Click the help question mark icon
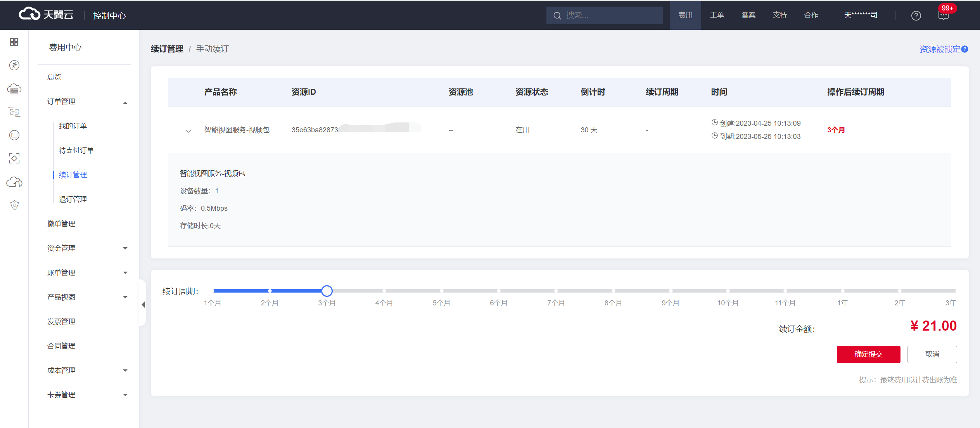Screen dimensions: 980x428 pyautogui.click(x=916, y=16)
